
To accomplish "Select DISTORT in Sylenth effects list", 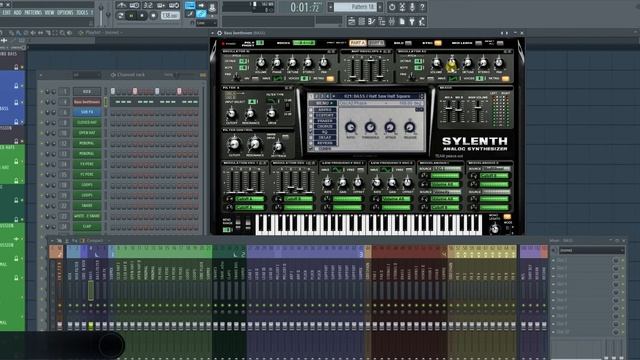I will 324,116.
